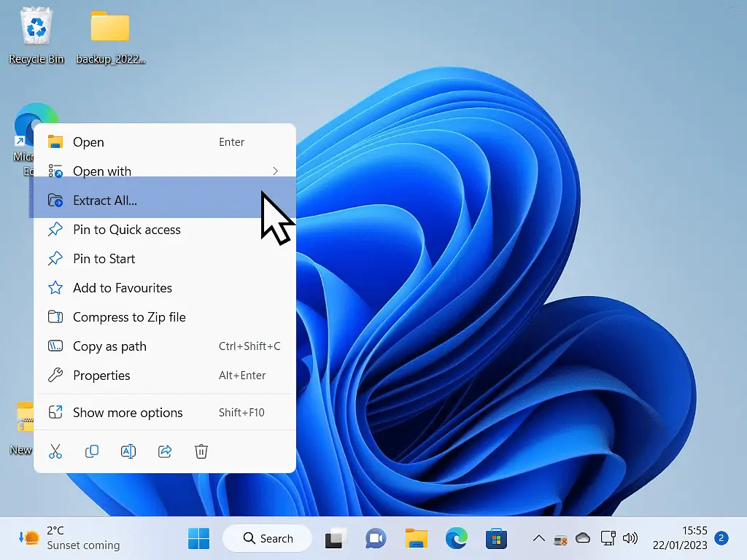Choose Compress to Zip file
The height and width of the screenshot is (560, 747).
point(129,316)
